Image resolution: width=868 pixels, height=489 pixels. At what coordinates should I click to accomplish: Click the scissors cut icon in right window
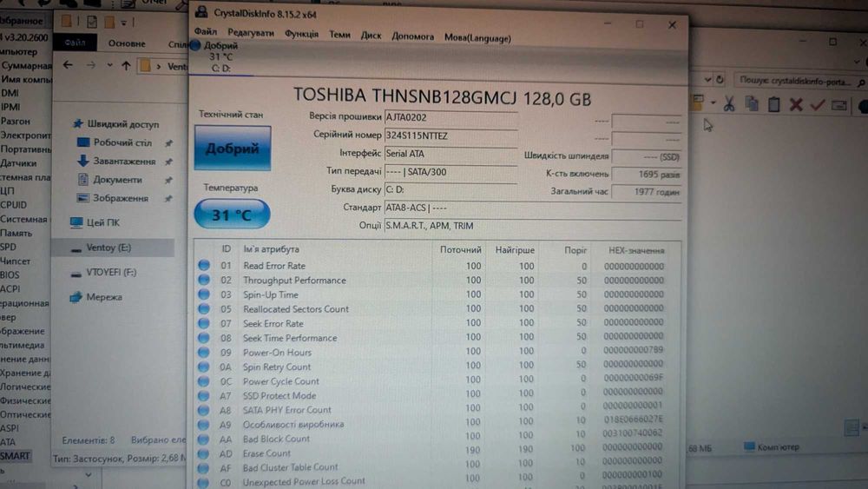[729, 104]
